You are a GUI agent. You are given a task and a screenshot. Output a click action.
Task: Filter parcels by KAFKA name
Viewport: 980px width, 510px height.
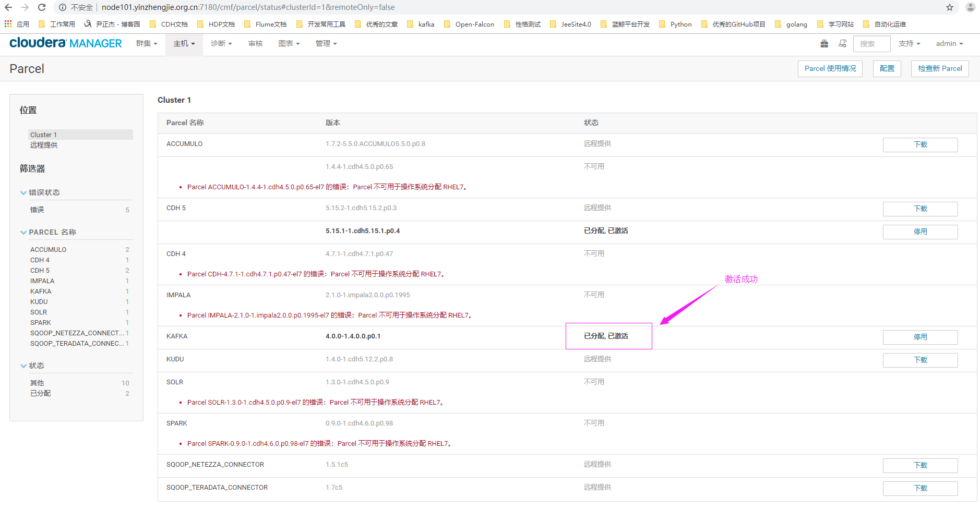coord(41,292)
